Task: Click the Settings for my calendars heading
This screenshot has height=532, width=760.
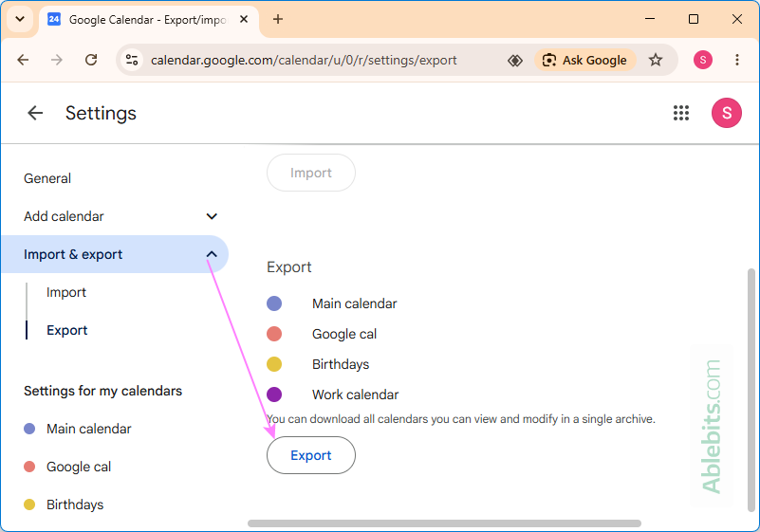Action: [102, 391]
